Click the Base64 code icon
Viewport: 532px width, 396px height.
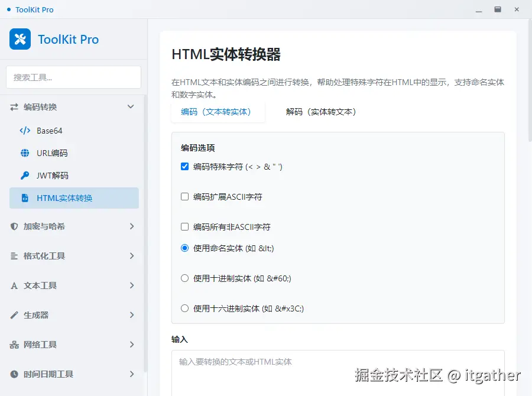25,131
